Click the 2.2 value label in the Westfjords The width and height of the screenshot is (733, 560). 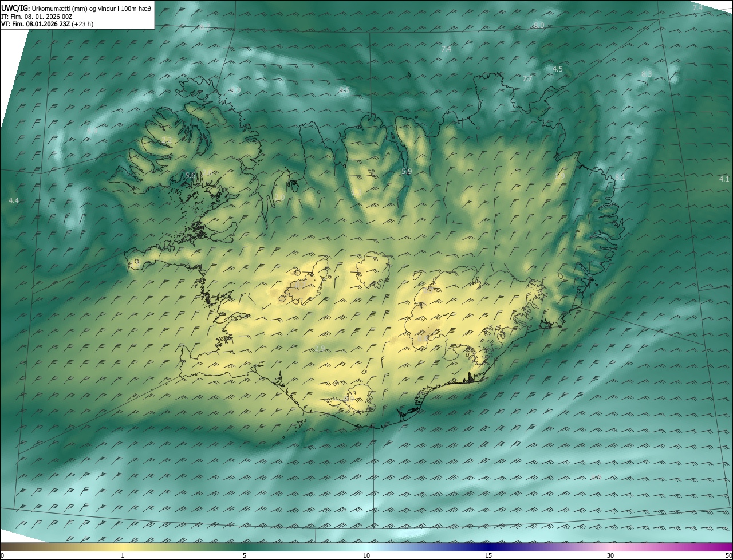(168, 140)
